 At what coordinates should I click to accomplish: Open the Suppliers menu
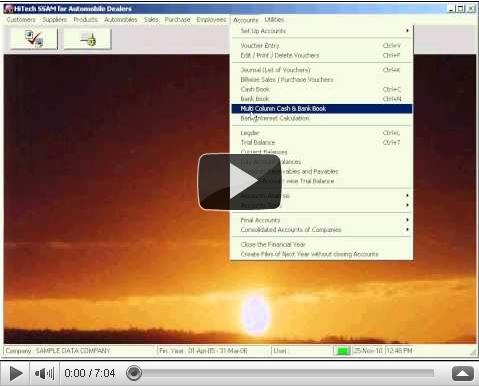[54, 20]
